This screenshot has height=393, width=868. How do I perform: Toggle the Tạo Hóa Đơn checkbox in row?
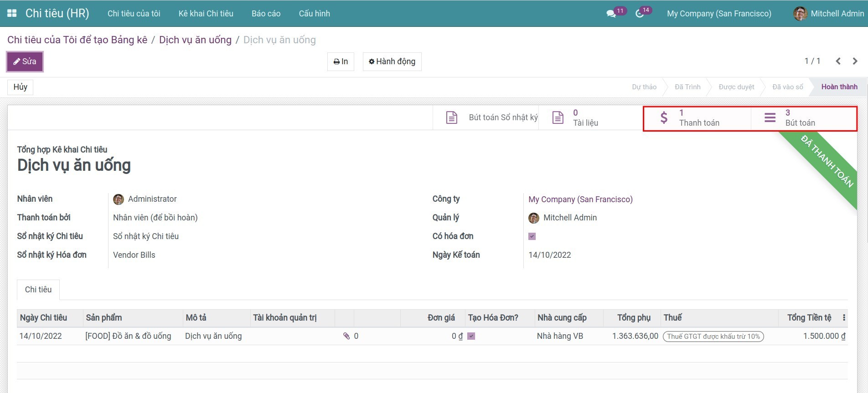(x=471, y=336)
